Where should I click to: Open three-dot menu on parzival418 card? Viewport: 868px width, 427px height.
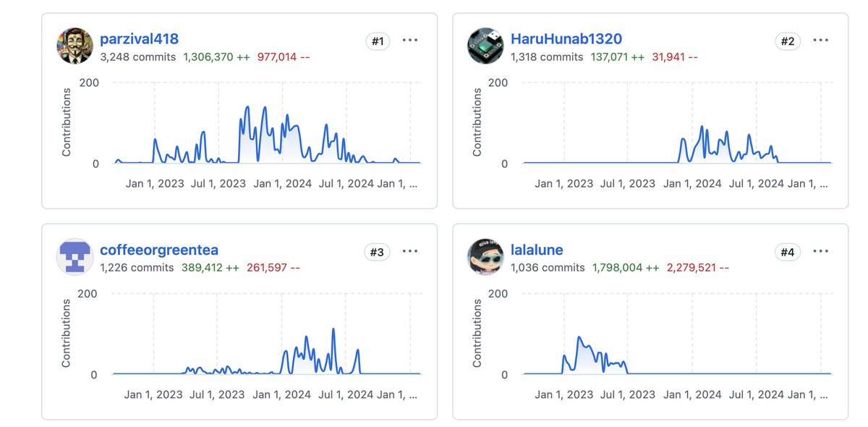[x=410, y=41]
